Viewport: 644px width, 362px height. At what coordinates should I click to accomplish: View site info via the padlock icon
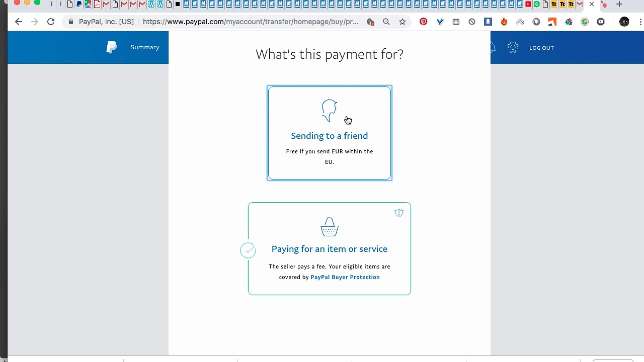tap(71, 22)
